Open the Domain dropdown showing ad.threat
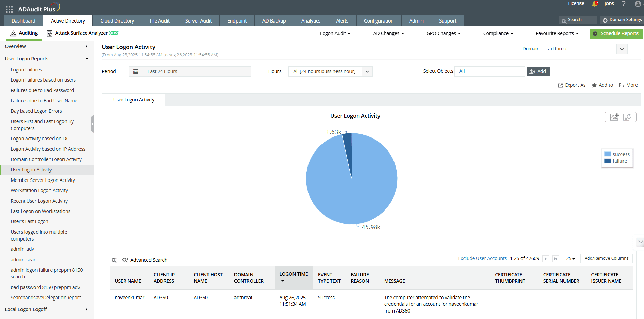This screenshot has height=319, width=644. click(x=622, y=49)
